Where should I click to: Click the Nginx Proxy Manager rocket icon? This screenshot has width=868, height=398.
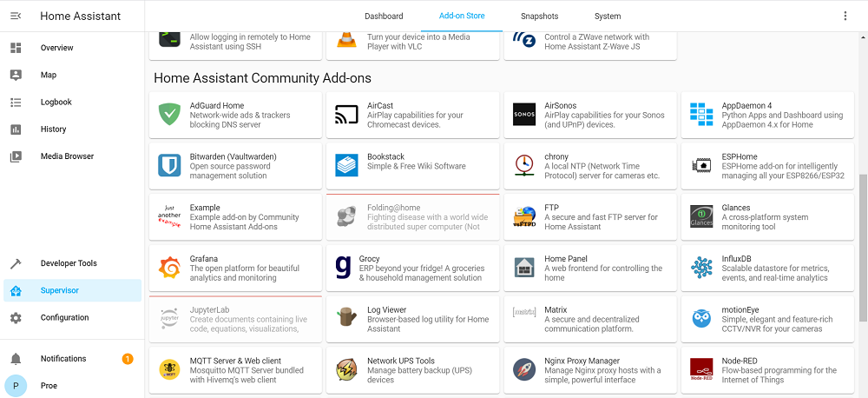point(524,369)
